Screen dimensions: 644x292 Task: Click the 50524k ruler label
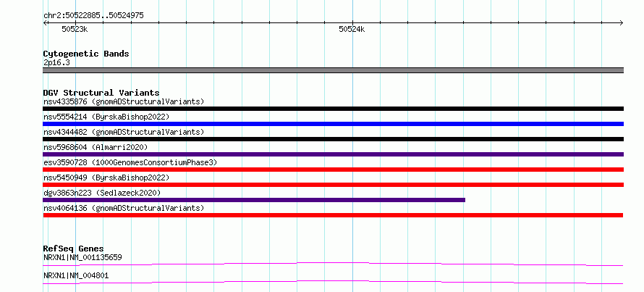(352, 29)
